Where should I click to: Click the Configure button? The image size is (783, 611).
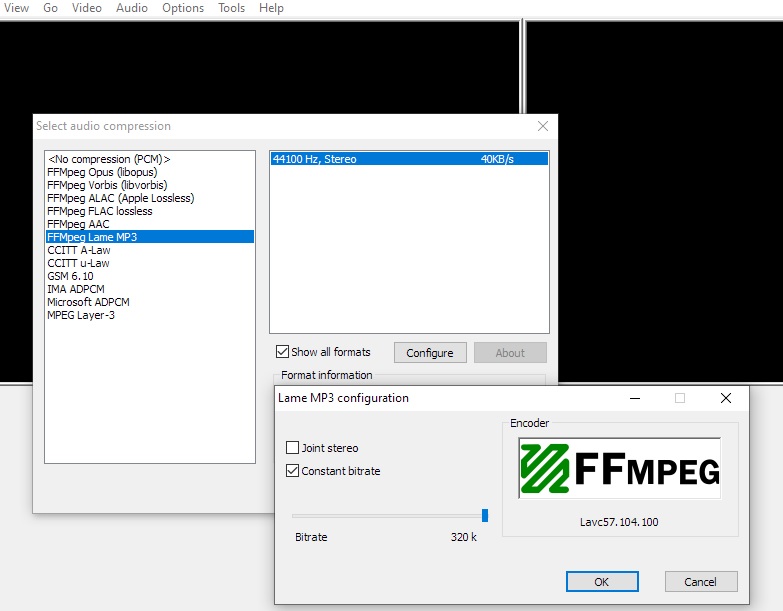click(x=430, y=352)
